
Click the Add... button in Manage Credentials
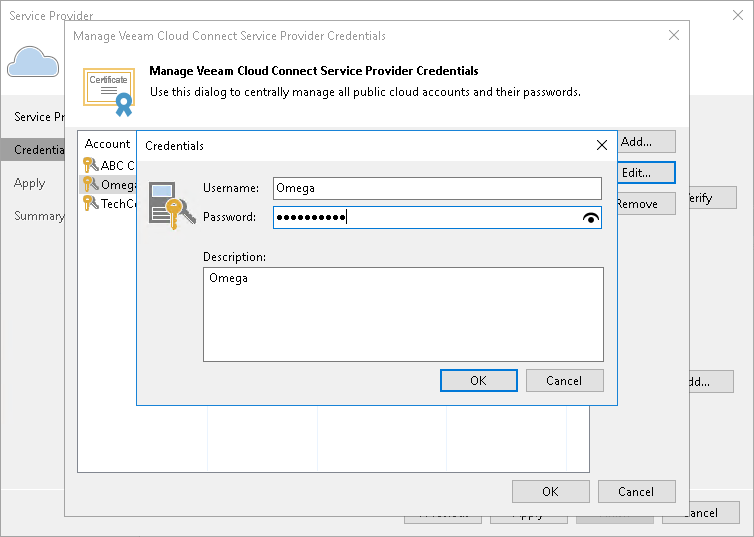click(646, 142)
